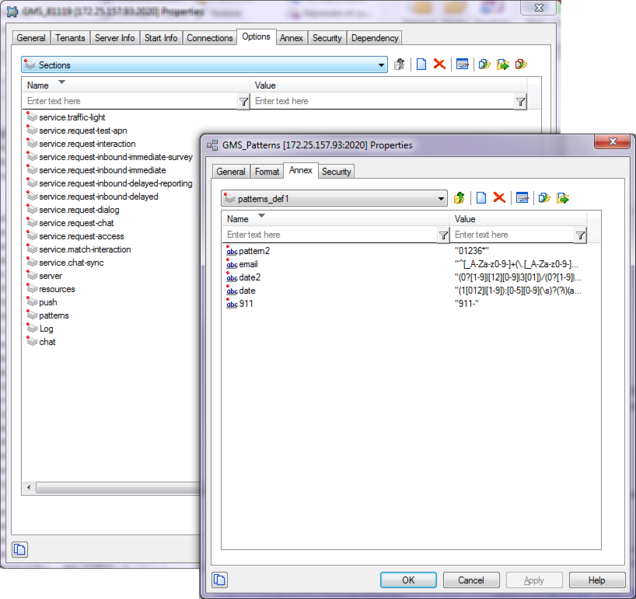Click the red copy-folder icon at end of Sections toolbar

(x=521, y=65)
